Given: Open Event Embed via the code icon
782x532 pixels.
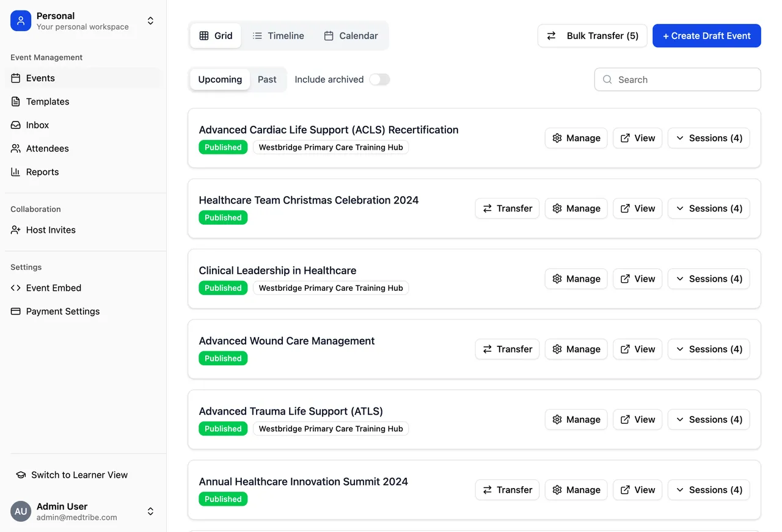Looking at the screenshot, I should pyautogui.click(x=15, y=288).
